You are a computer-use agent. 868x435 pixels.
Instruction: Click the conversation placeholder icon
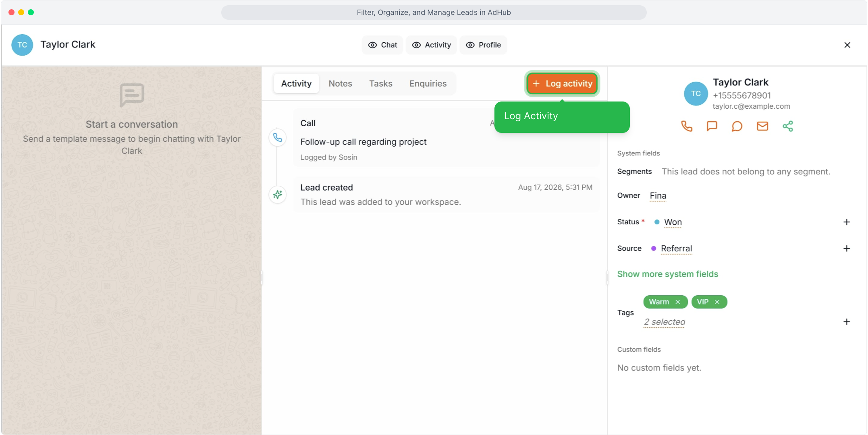point(132,95)
